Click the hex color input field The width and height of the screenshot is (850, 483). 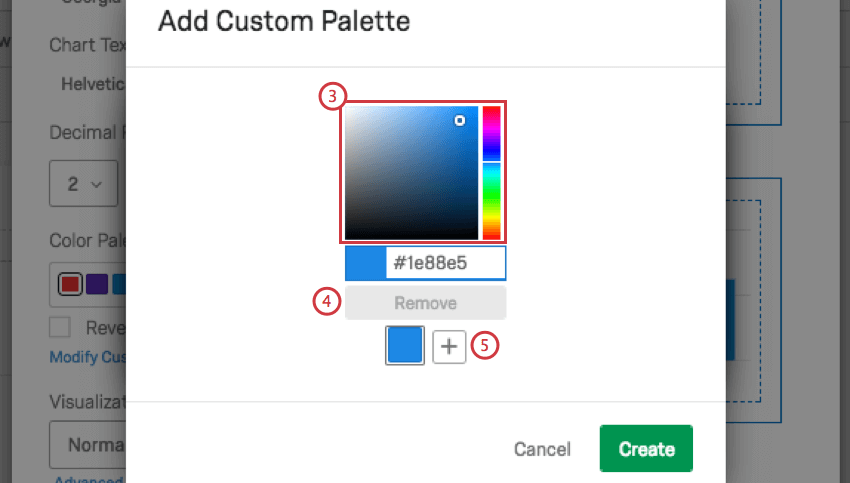pyautogui.click(x=445, y=263)
